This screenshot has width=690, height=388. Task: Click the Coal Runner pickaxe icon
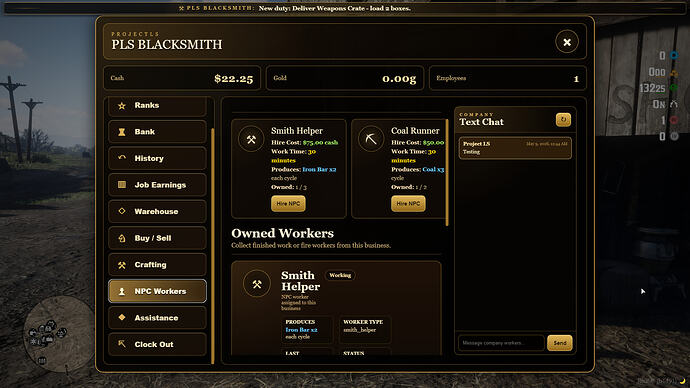pos(371,139)
